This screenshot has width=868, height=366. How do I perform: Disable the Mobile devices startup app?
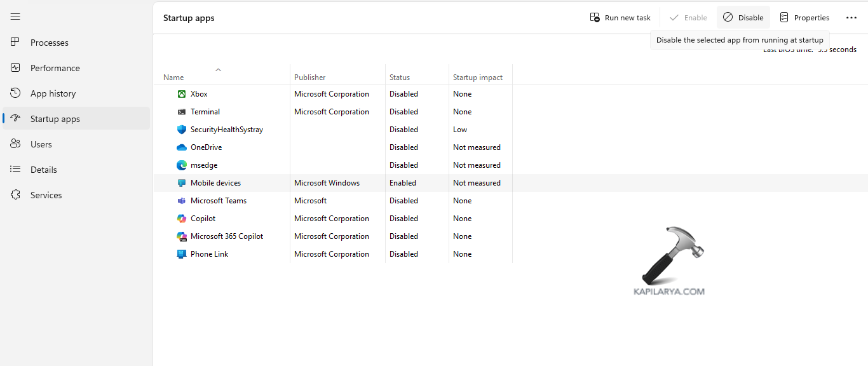pos(743,17)
